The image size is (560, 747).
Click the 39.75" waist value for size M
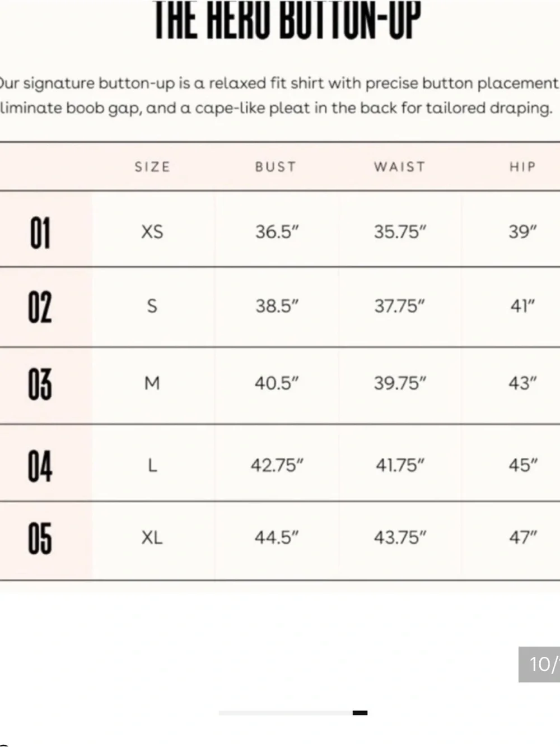[x=400, y=383]
